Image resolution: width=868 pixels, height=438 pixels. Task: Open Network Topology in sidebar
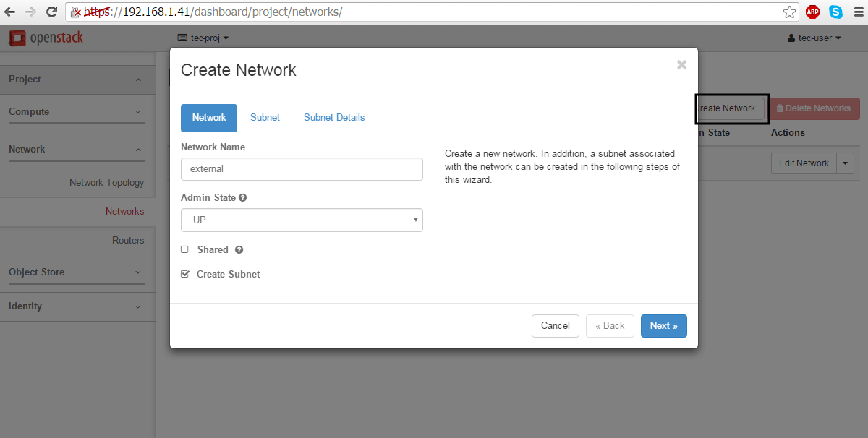(x=106, y=183)
